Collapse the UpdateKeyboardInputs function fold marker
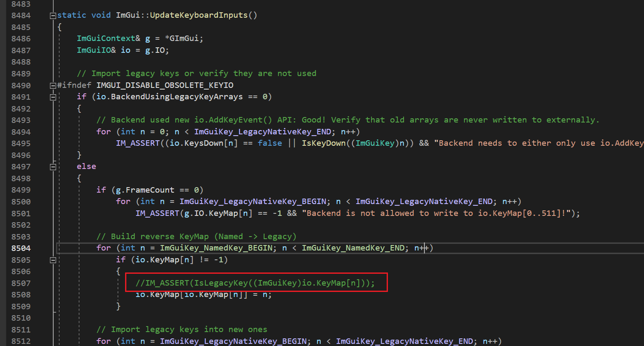This screenshot has height=346, width=644. coord(53,15)
